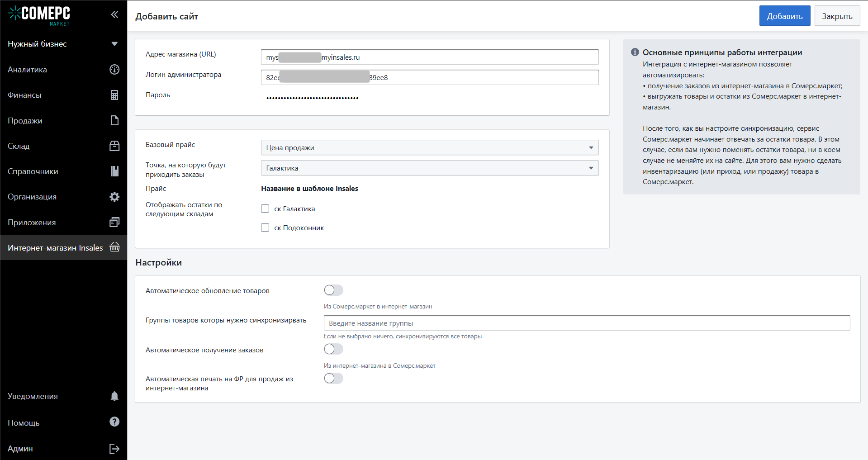Click the Склад box icon
This screenshot has height=460, width=868.
(x=114, y=146)
